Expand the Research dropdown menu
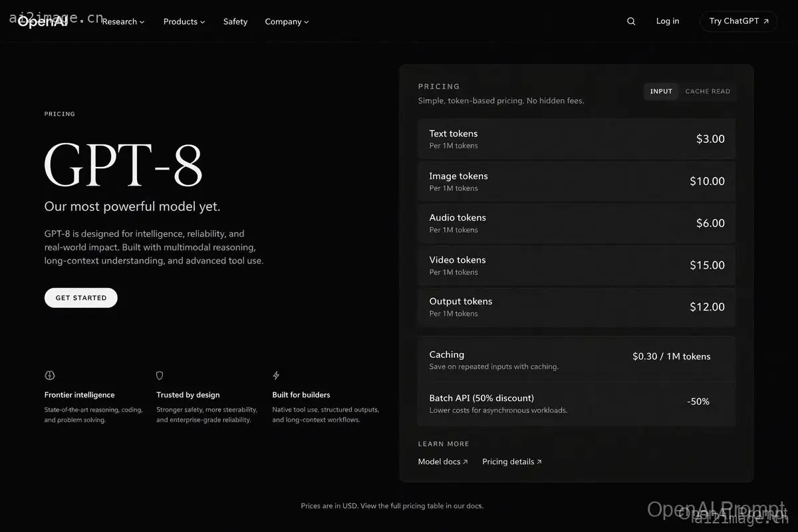 (123, 21)
